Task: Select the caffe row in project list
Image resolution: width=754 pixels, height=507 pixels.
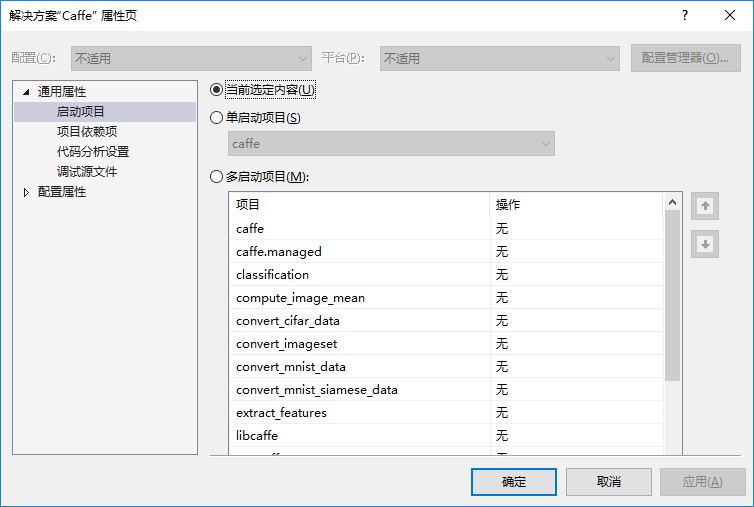Action: point(446,228)
